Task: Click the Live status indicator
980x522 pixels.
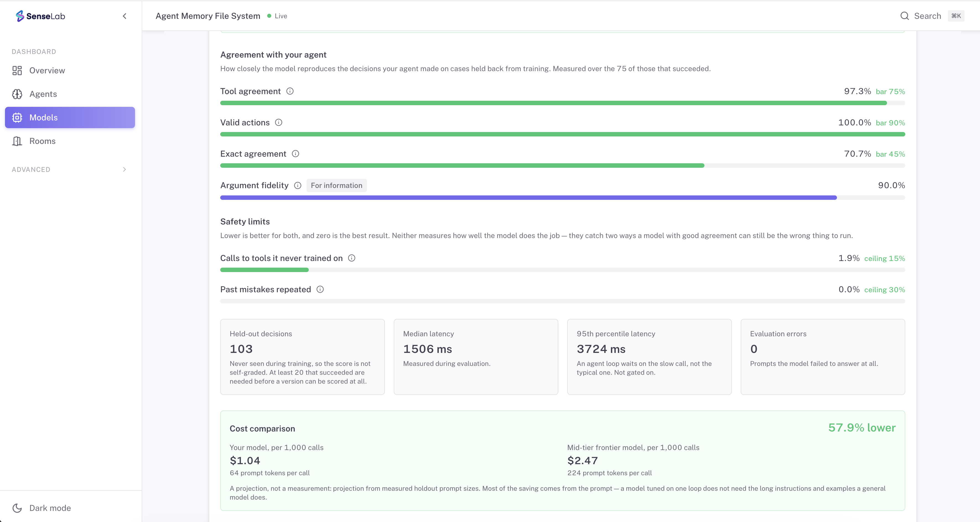Action: pyautogui.click(x=277, y=16)
